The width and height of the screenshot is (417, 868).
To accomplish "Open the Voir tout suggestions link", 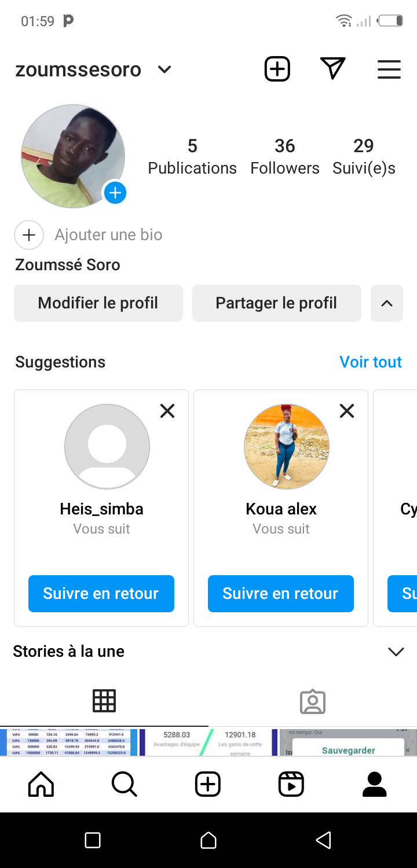I will [371, 362].
